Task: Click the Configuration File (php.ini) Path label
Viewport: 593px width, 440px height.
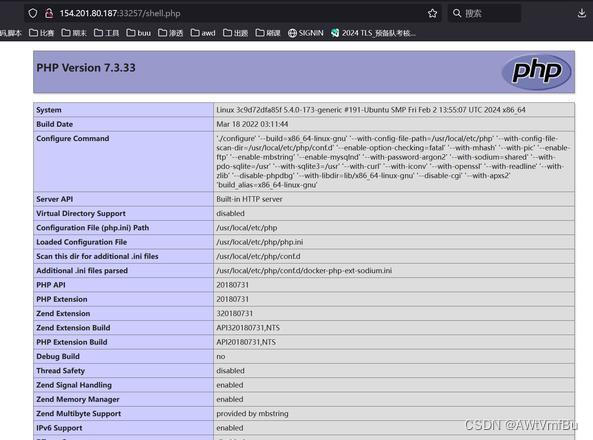Action: pyautogui.click(x=93, y=228)
